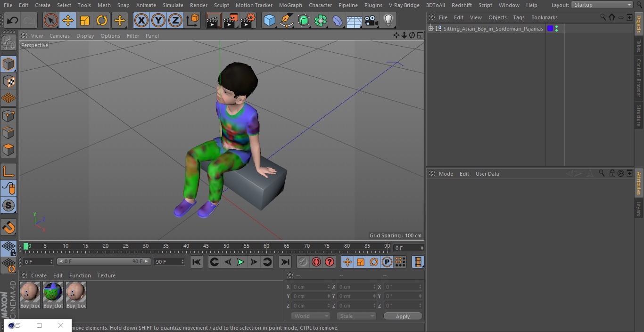Open Attribute Manager Mode menu
644x332 pixels.
(x=446, y=174)
